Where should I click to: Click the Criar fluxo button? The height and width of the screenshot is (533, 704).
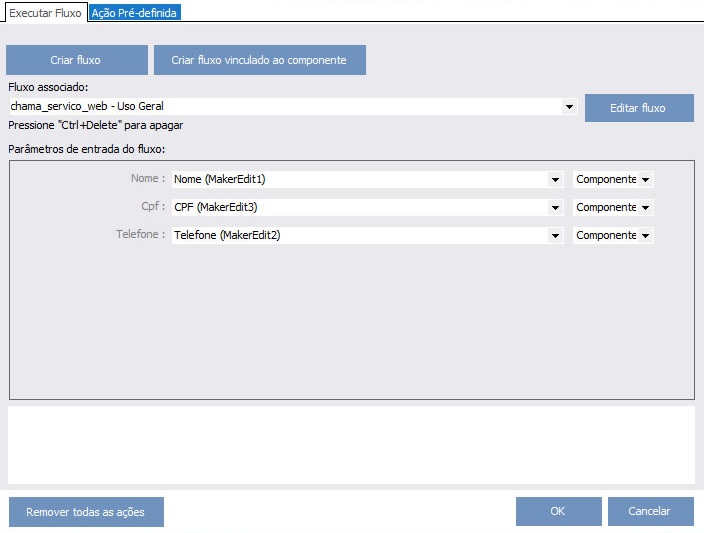tap(75, 60)
